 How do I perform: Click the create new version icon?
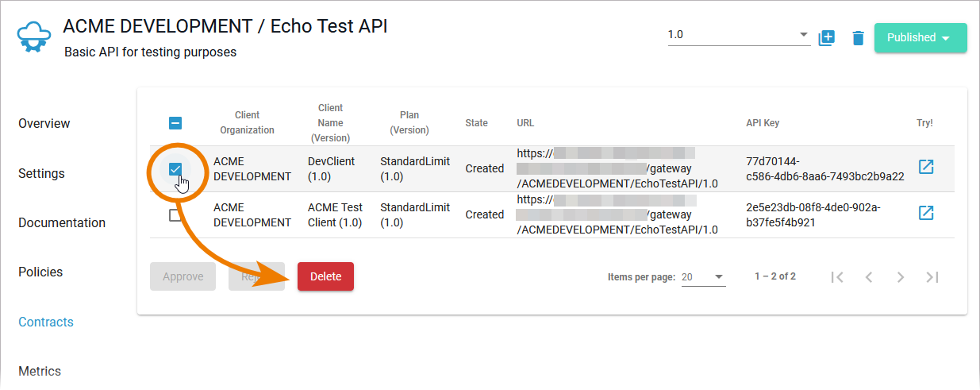[x=827, y=37]
